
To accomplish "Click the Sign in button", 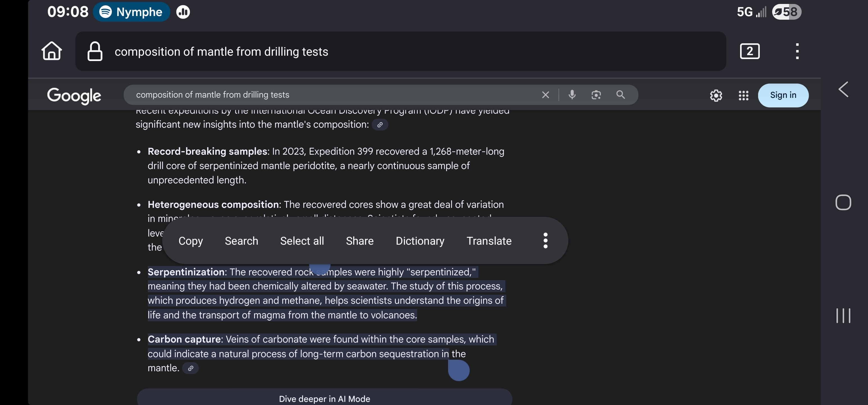I will 783,95.
